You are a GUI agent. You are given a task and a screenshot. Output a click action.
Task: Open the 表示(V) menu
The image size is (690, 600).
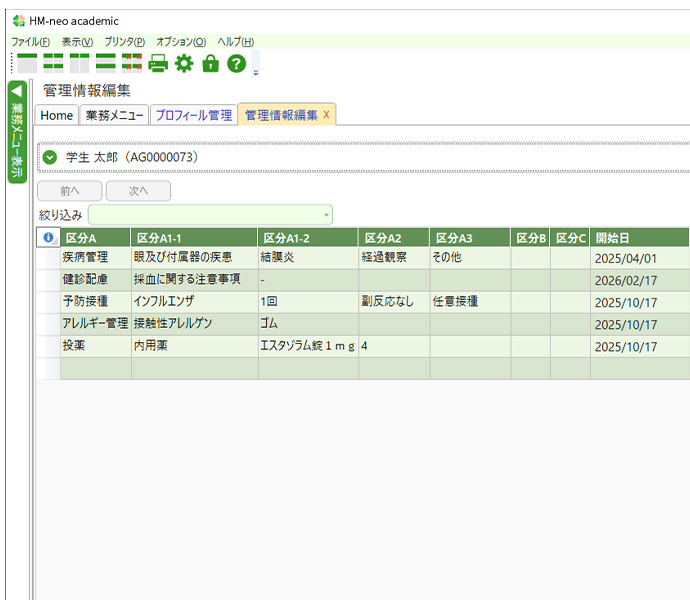77,42
